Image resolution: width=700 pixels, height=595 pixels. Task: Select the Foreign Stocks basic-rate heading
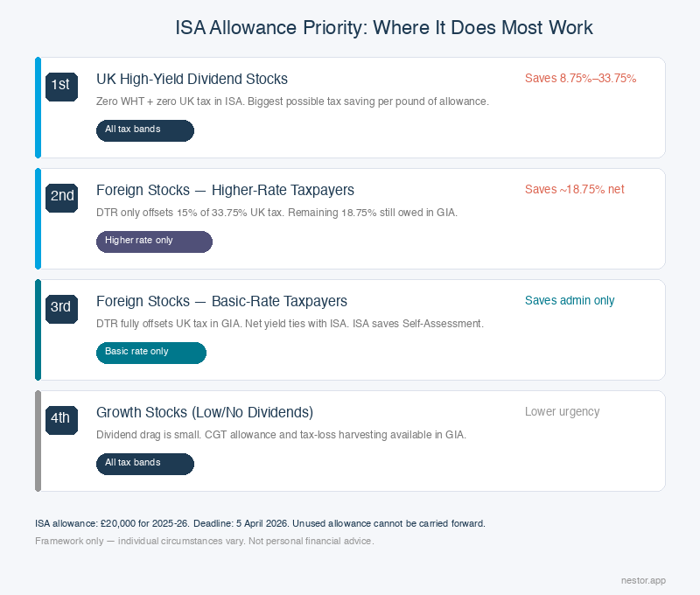tap(224, 301)
